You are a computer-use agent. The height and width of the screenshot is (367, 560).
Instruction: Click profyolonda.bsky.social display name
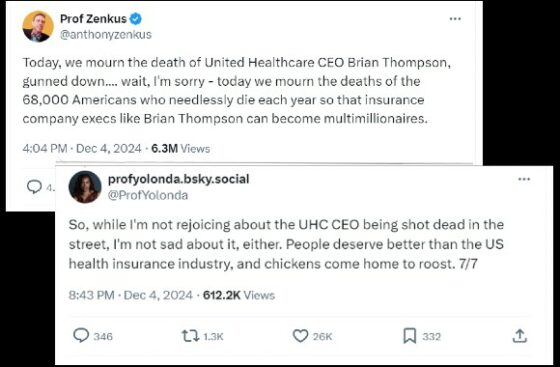point(179,179)
